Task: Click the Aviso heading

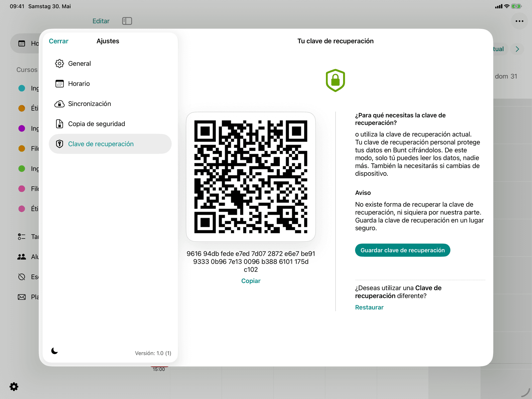Action: coord(363,193)
